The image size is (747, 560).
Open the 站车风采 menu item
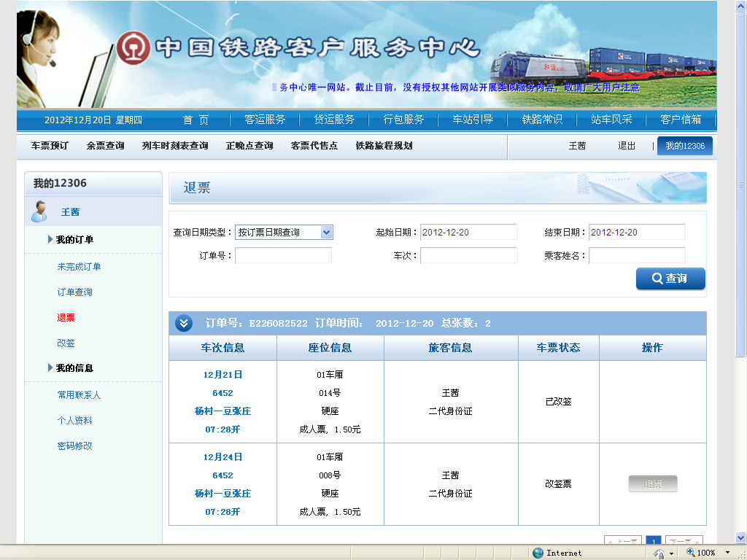611,120
